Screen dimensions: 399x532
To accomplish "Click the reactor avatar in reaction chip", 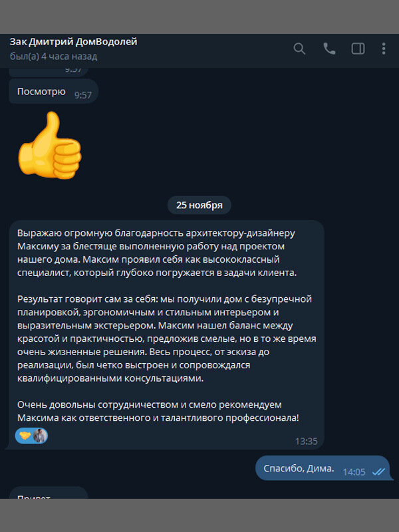I will pyautogui.click(x=40, y=436).
